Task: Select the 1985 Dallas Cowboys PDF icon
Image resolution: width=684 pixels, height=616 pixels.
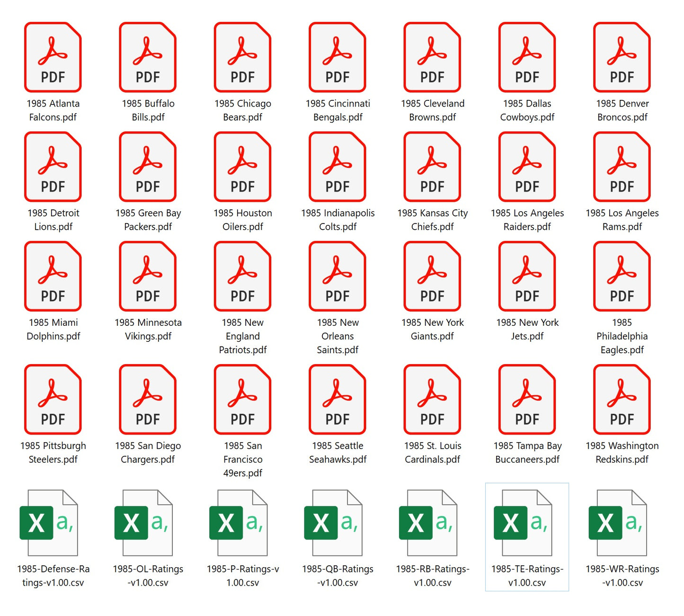Action: tap(527, 57)
